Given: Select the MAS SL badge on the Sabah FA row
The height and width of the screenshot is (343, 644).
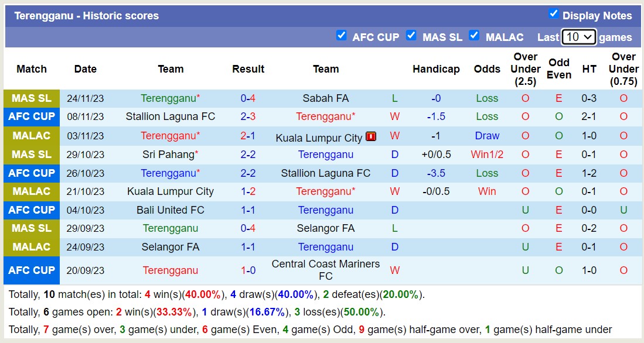Looking at the screenshot, I should pos(31,98).
